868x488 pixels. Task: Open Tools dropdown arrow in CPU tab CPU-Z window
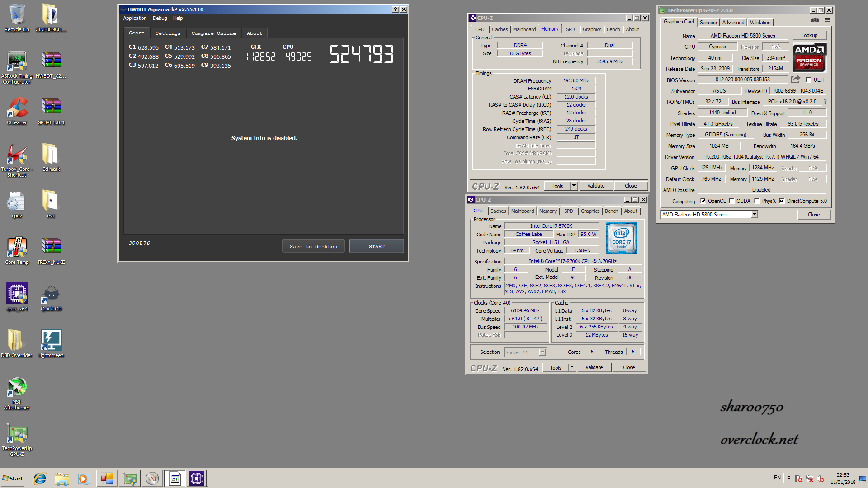pyautogui.click(x=572, y=367)
